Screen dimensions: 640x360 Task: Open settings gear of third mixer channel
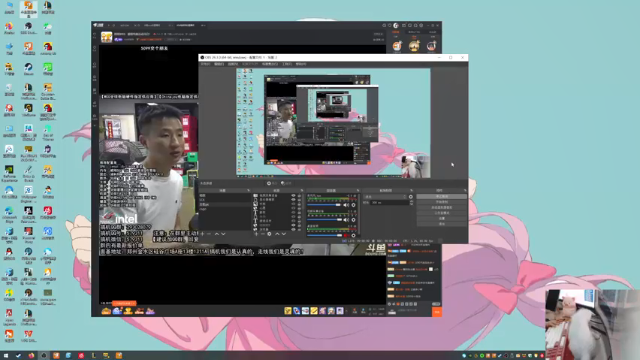353,236
